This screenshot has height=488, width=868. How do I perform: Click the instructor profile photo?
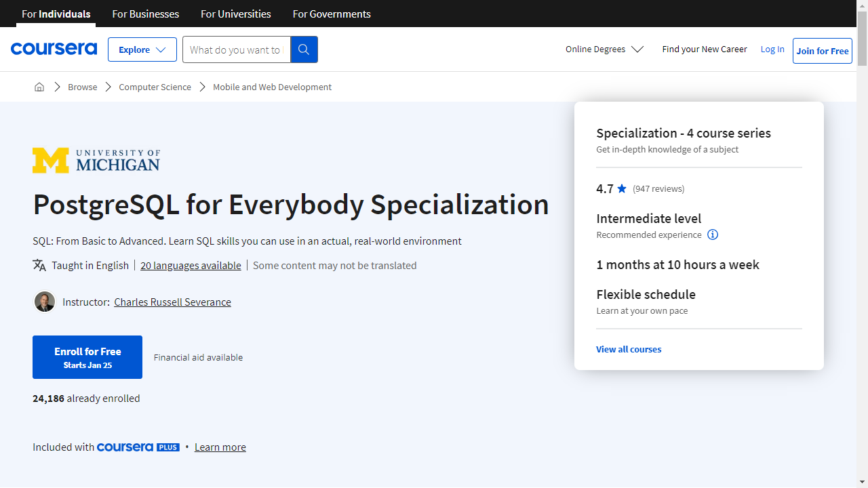[x=45, y=302]
